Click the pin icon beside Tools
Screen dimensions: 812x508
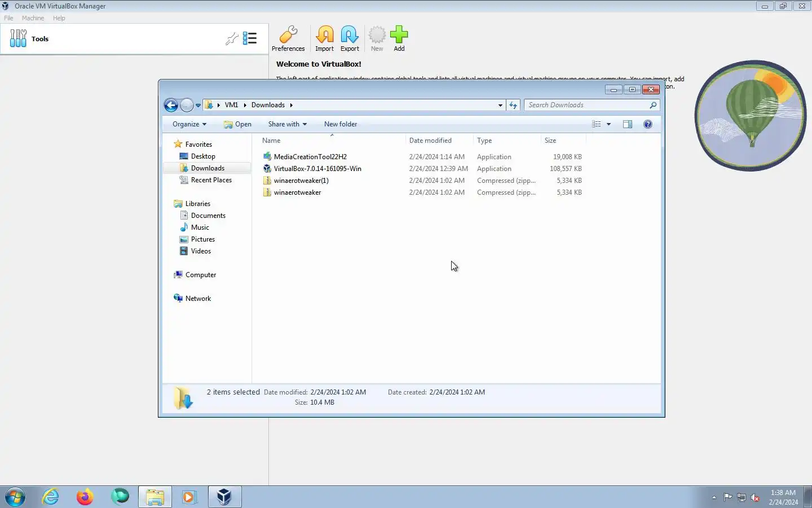click(x=232, y=38)
